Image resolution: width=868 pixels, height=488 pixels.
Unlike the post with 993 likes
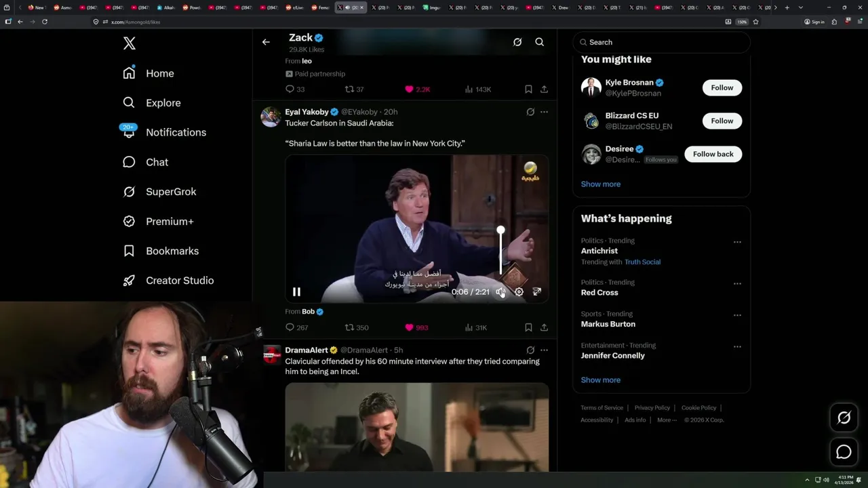pos(416,327)
